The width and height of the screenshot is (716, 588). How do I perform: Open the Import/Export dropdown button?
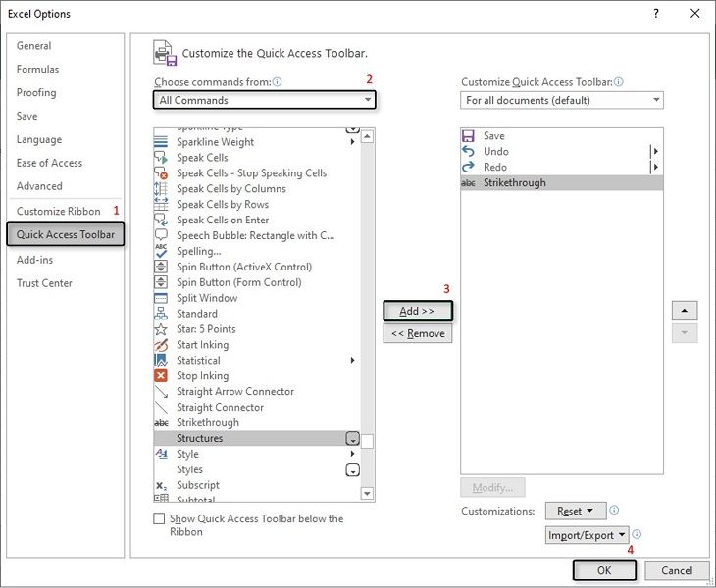(588, 535)
